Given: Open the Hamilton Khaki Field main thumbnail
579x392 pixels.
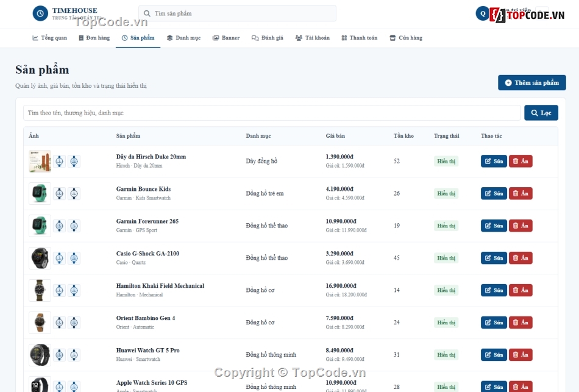Looking at the screenshot, I should pos(40,290).
